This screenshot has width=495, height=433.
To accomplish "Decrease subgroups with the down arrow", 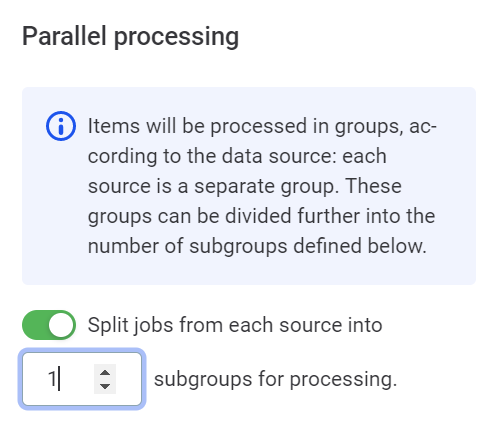I will [105, 386].
